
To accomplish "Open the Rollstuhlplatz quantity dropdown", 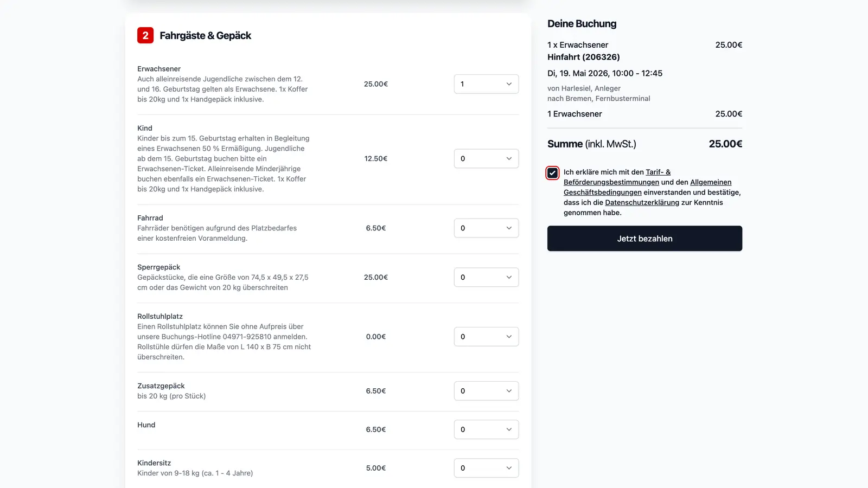I will click(486, 337).
